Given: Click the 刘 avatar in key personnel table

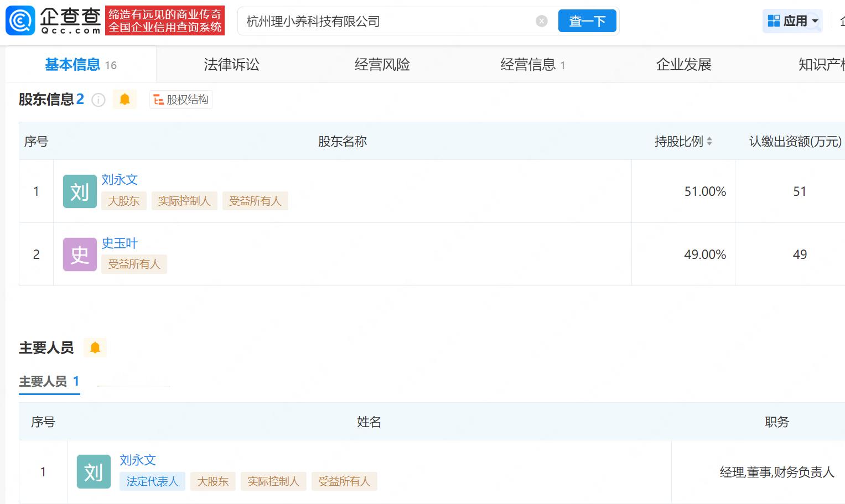Looking at the screenshot, I should (x=94, y=472).
